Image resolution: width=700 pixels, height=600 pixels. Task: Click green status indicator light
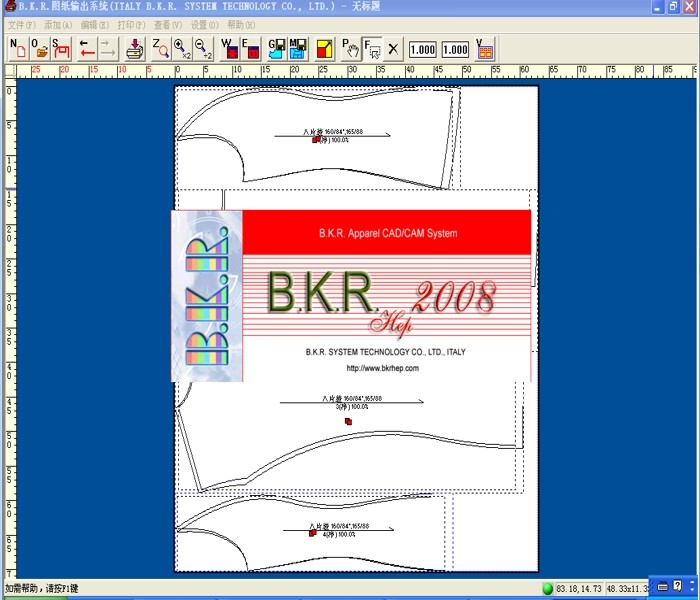point(547,588)
